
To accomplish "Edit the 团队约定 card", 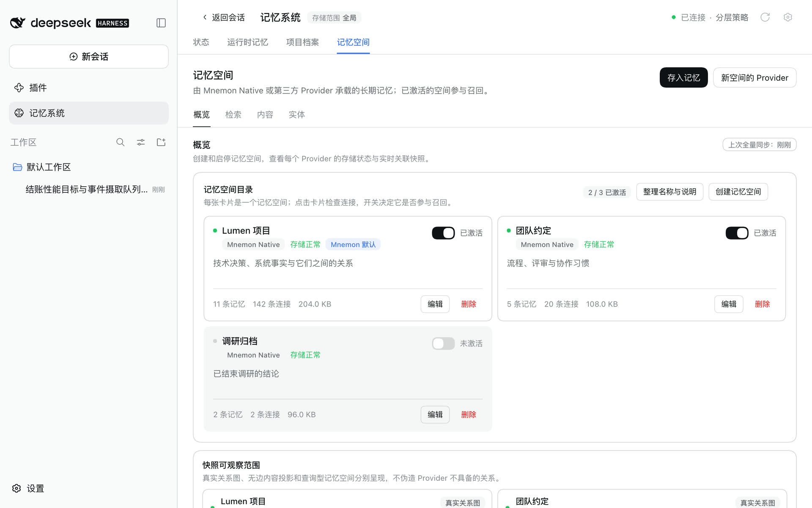I will (x=729, y=304).
